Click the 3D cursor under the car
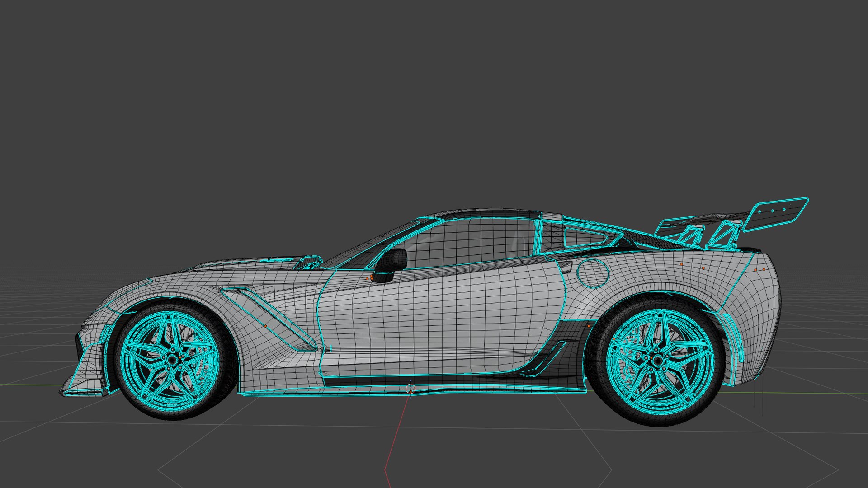Image resolution: width=868 pixels, height=488 pixels. [410, 389]
